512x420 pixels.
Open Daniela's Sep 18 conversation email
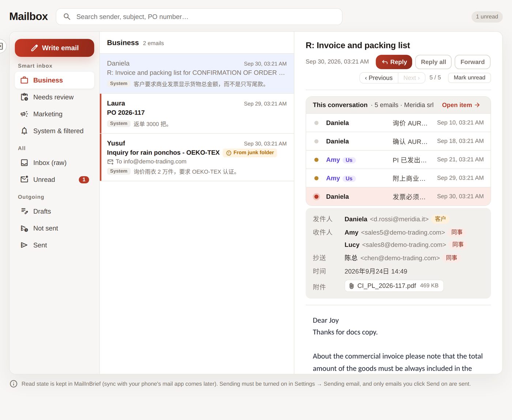click(398, 141)
